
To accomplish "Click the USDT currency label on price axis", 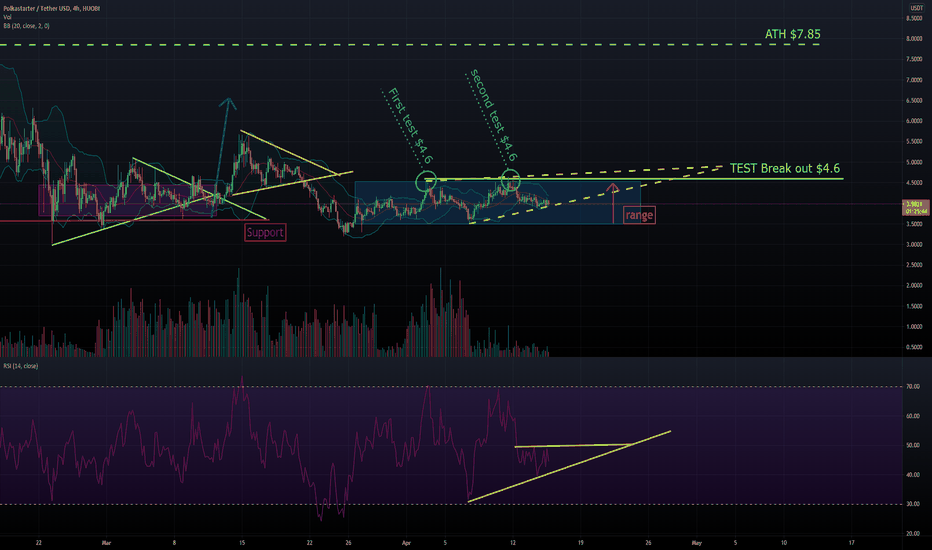I will (x=915, y=8).
